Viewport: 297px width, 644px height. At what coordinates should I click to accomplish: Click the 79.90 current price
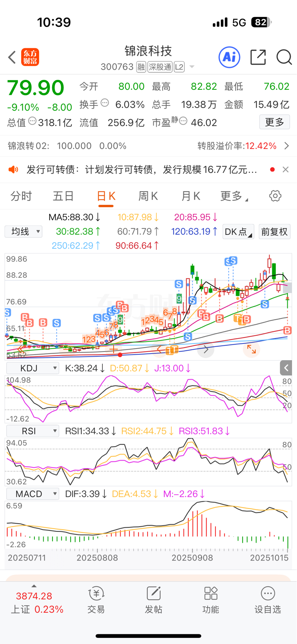[36, 88]
